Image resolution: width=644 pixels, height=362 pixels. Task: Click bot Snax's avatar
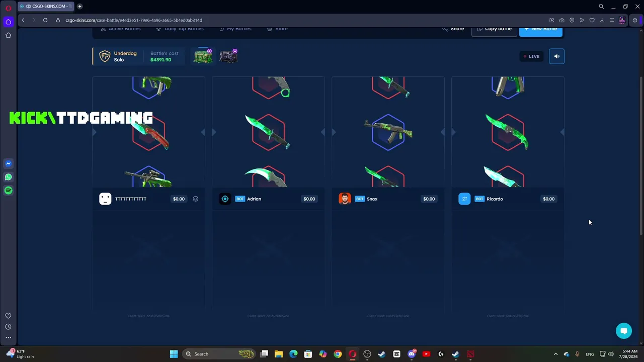[345, 199]
